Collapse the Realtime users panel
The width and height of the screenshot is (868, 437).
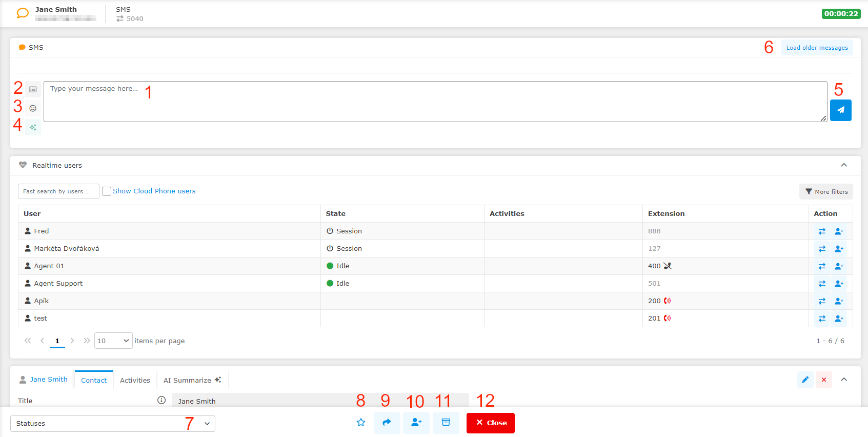click(843, 165)
